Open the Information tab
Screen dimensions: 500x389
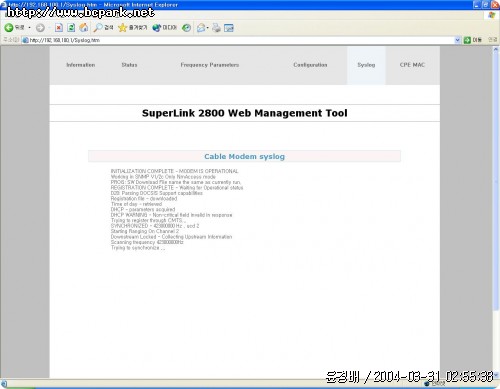click(x=81, y=65)
